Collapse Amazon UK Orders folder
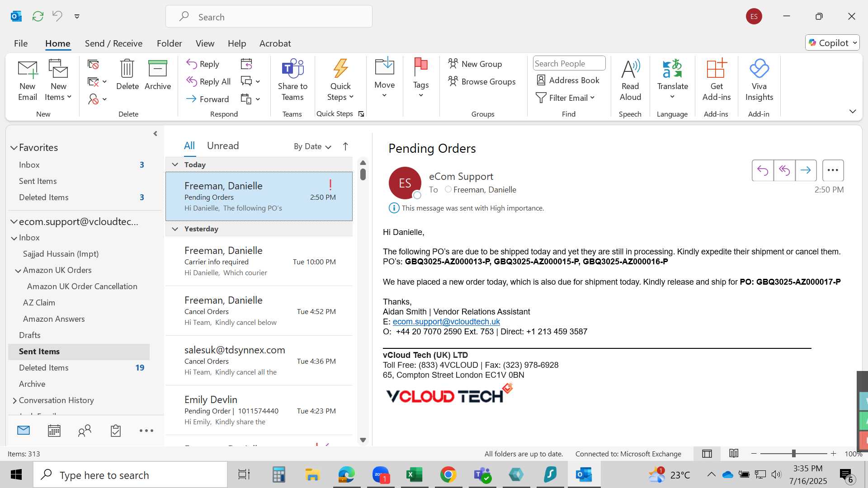 click(18, 271)
